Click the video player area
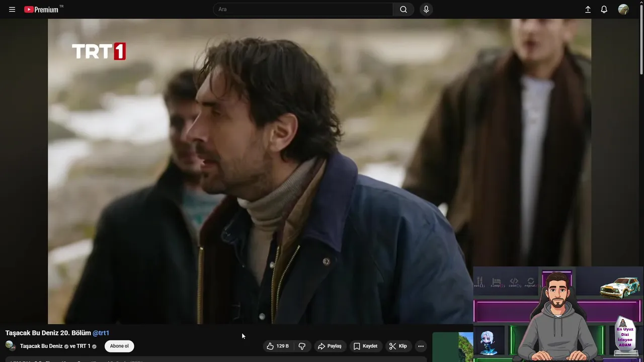644x362 pixels. tap(319, 171)
